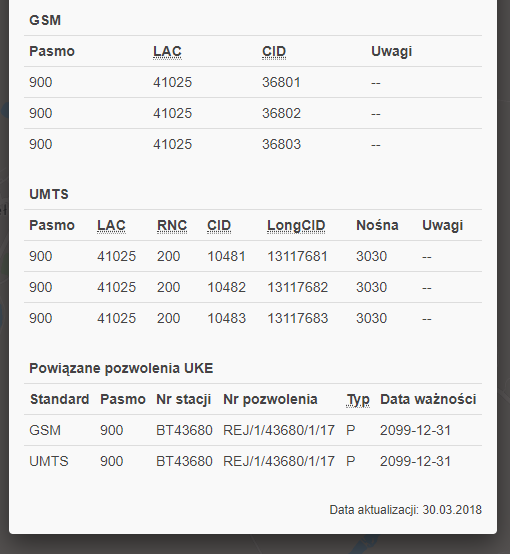Viewport: 510px width, 554px height.
Task: Click station number BT43680 in GSM row
Action: point(184,431)
